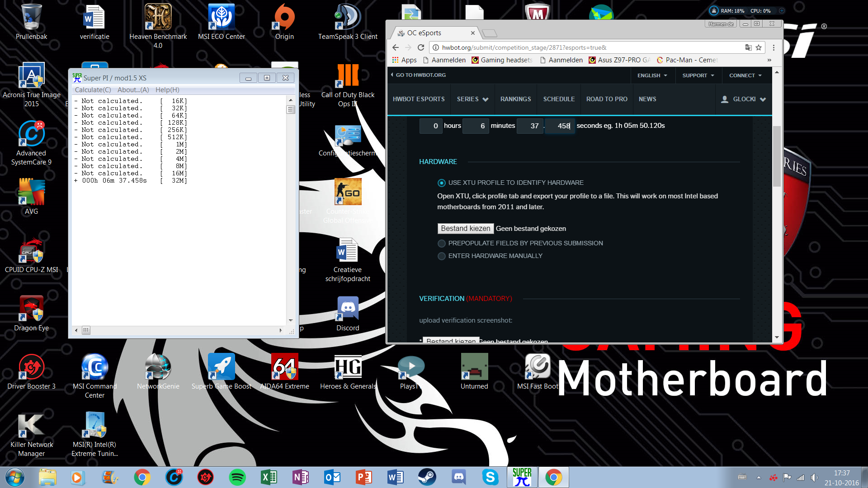Launch CPUID CPU-Z MSI
This screenshot has width=868, height=488.
[x=31, y=255]
